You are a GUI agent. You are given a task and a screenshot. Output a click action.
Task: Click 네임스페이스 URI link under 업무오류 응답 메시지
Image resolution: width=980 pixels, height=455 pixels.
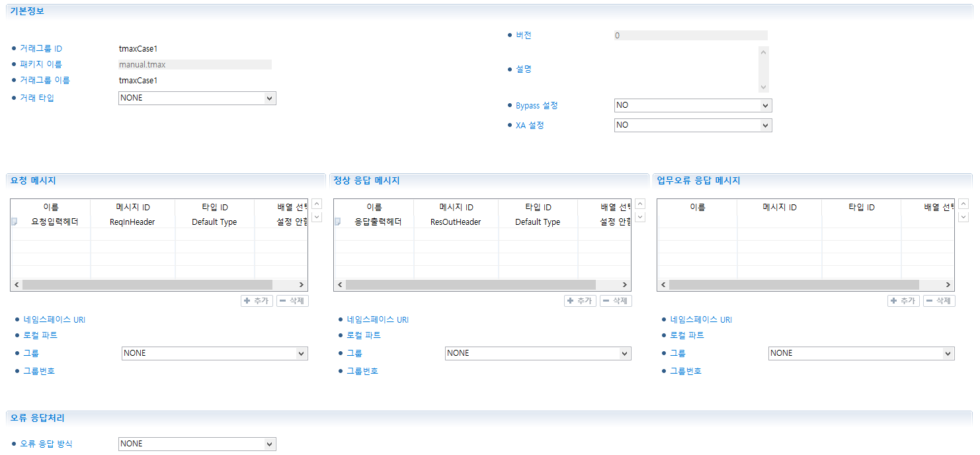click(700, 320)
